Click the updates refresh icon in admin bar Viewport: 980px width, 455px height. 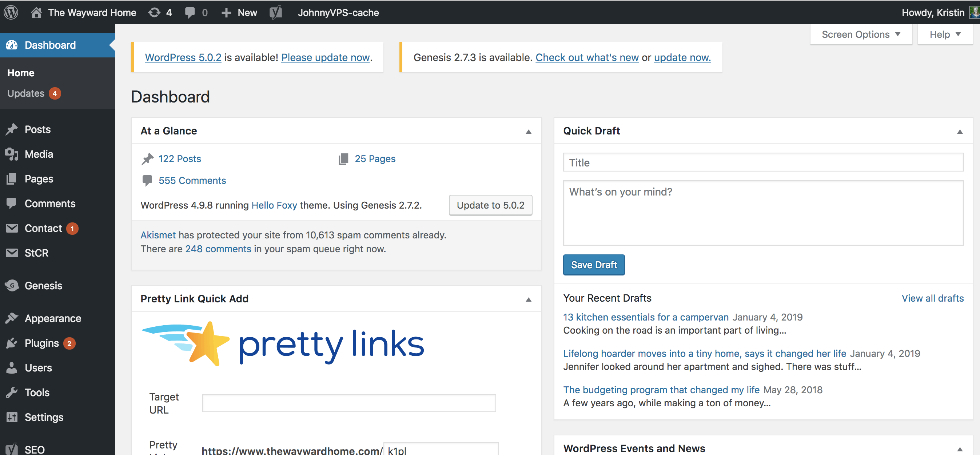point(155,13)
